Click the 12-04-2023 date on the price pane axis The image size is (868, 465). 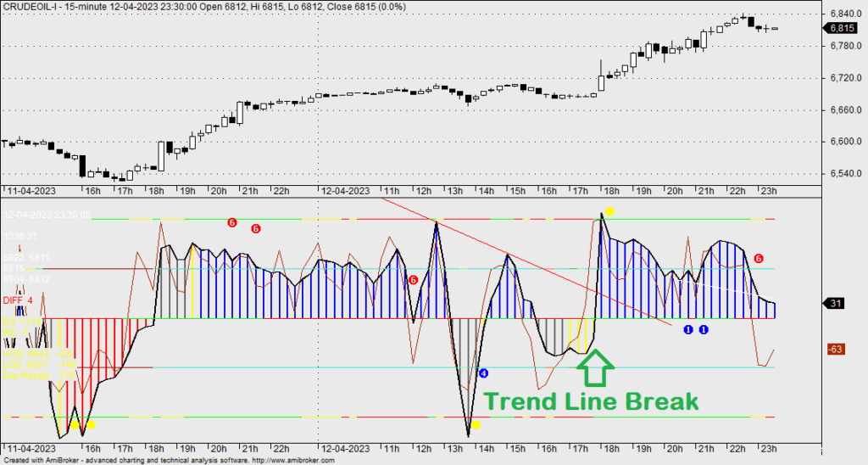(x=346, y=191)
